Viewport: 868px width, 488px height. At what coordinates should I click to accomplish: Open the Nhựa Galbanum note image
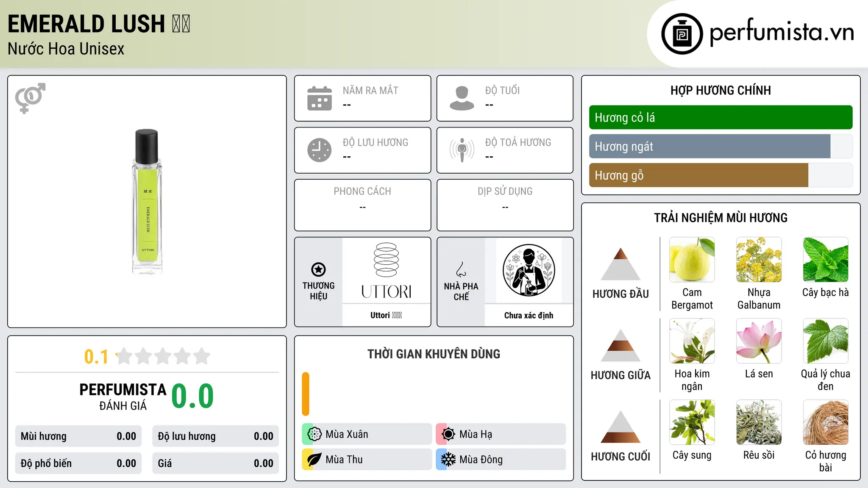pos(759,260)
